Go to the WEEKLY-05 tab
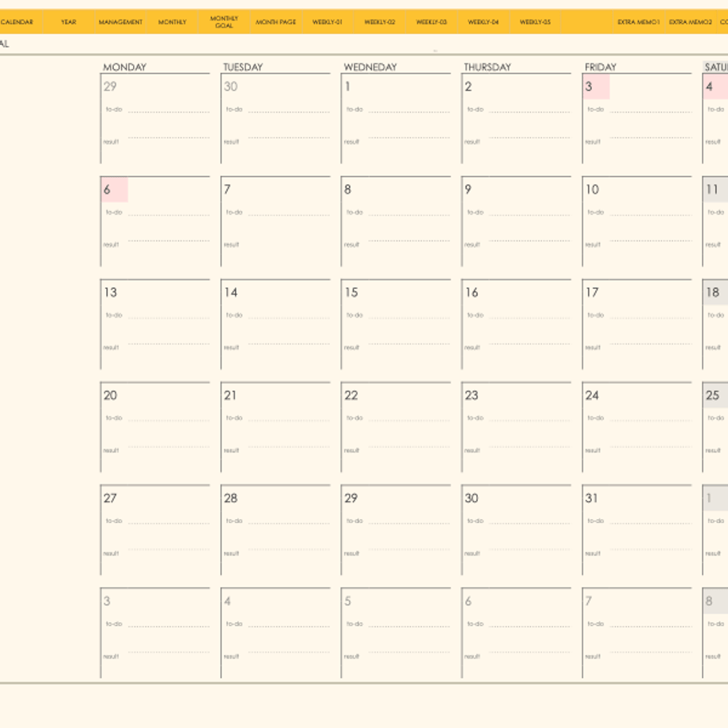 pyautogui.click(x=535, y=22)
